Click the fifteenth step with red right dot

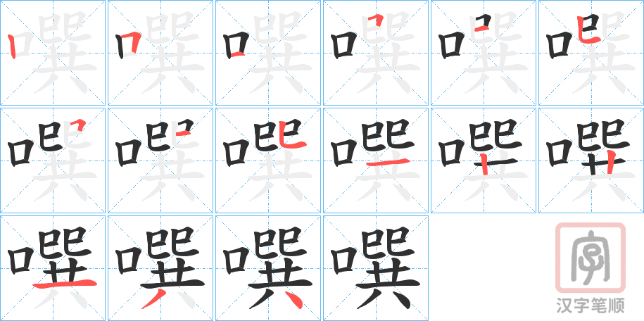[268, 268]
